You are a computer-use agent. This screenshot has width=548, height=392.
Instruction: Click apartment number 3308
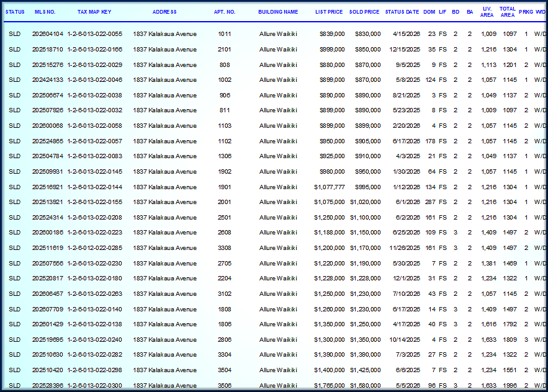click(x=225, y=247)
